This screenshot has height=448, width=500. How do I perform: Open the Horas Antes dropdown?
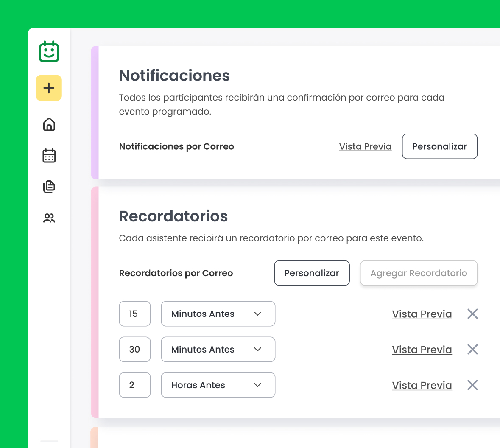(x=218, y=385)
